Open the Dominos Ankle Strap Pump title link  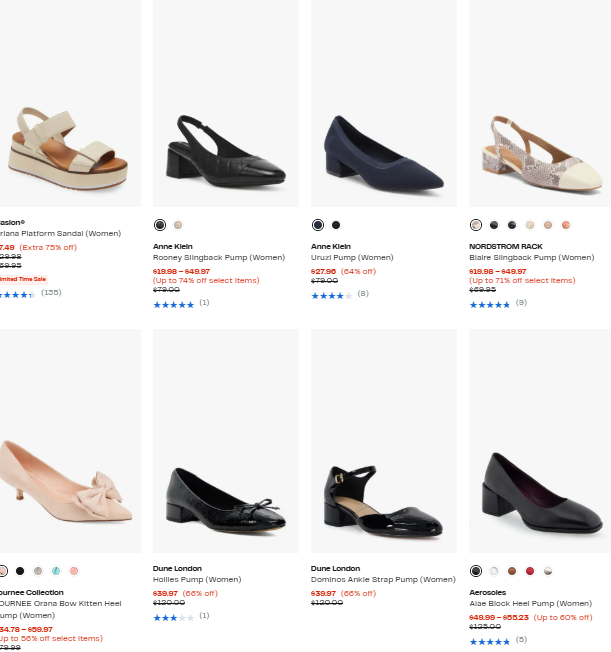[x=383, y=580]
